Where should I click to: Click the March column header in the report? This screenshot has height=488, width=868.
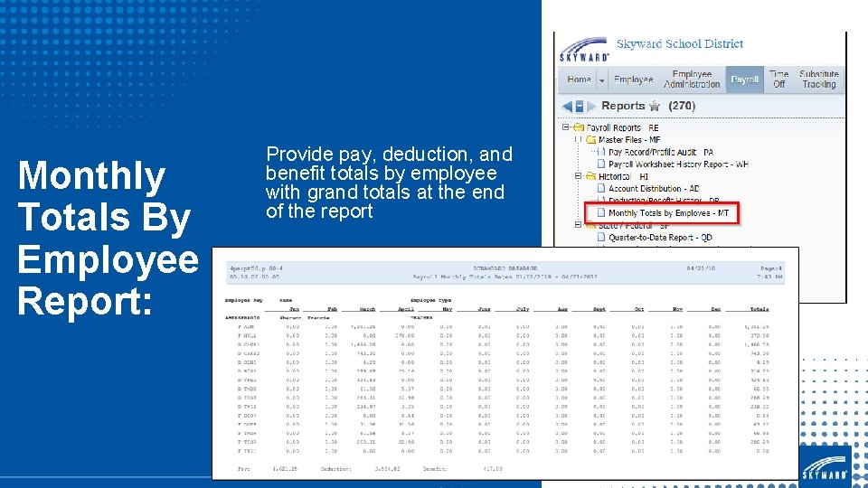coord(367,309)
